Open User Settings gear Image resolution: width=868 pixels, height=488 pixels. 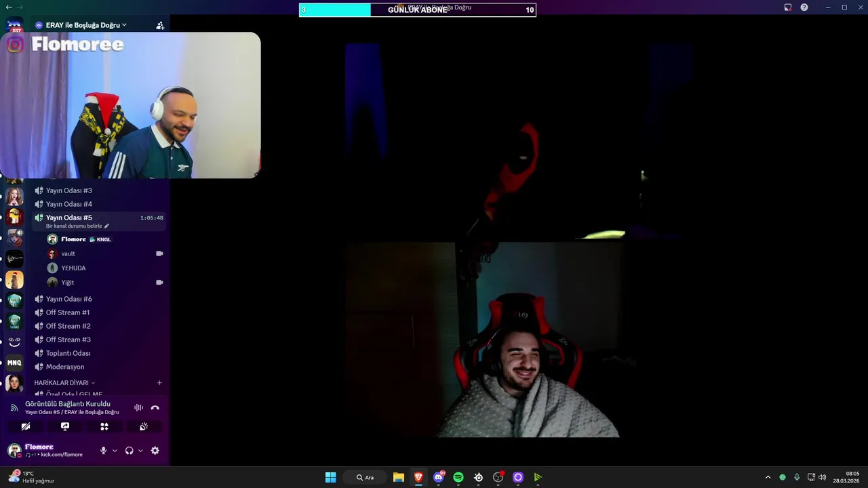click(155, 451)
